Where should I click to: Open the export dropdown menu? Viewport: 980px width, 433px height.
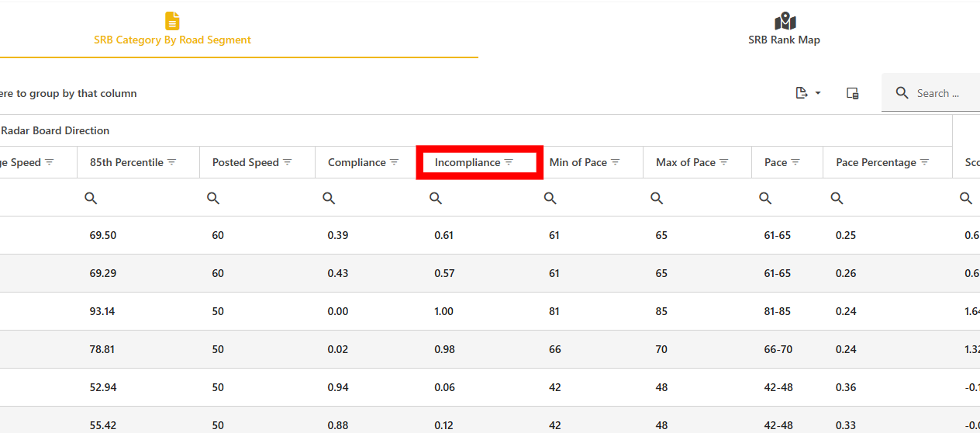coord(808,93)
